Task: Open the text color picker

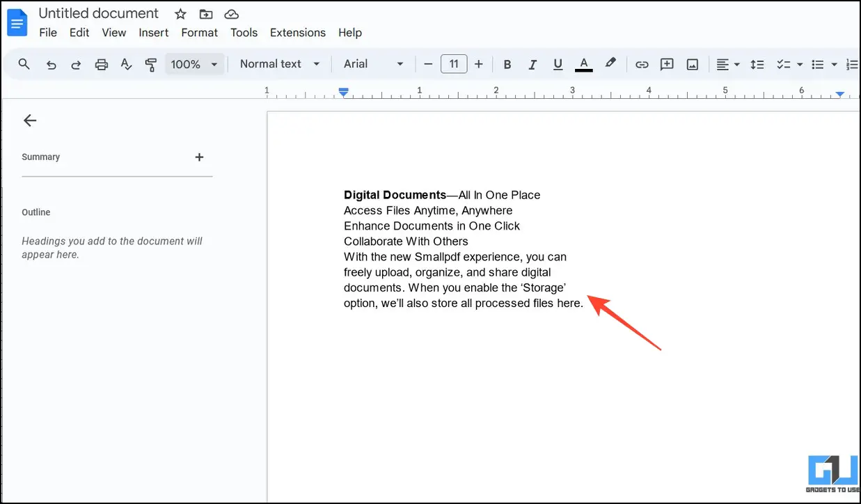Action: [584, 64]
